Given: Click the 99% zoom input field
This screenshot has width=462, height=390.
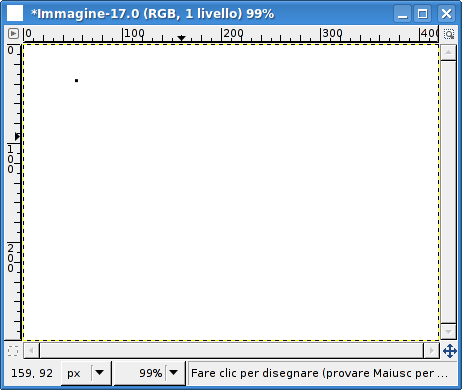Looking at the screenshot, I should tap(140, 373).
